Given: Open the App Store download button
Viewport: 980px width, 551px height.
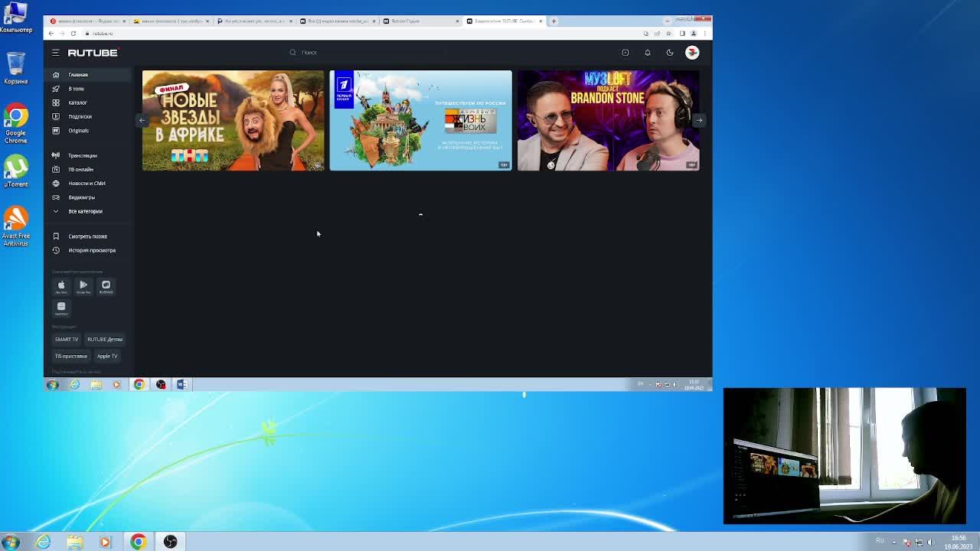Looking at the screenshot, I should (61, 286).
